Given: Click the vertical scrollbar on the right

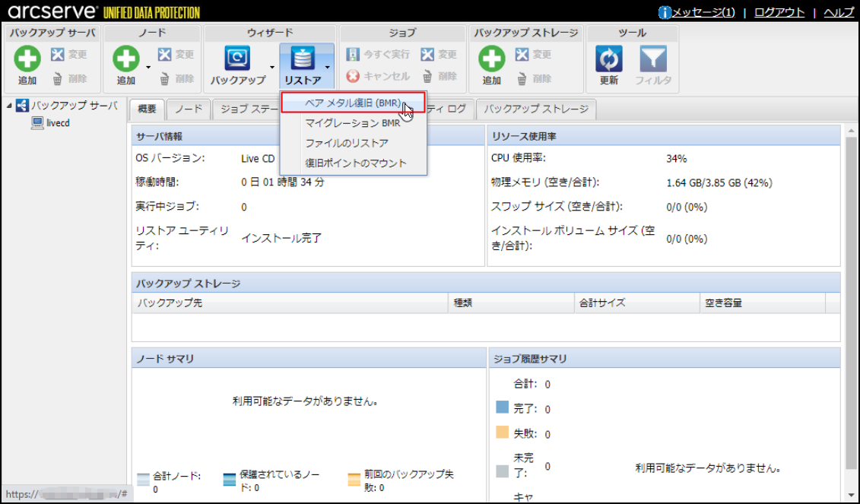Looking at the screenshot, I should tap(851, 304).
